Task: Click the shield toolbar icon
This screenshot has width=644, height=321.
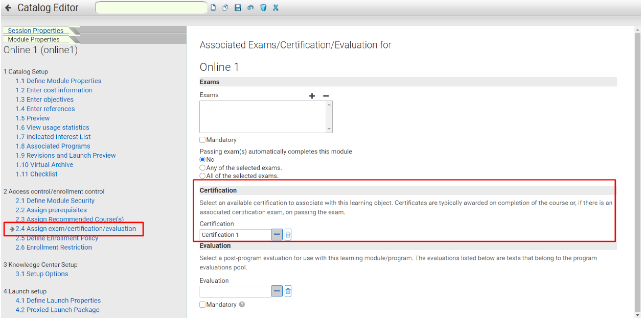Action: tap(263, 8)
